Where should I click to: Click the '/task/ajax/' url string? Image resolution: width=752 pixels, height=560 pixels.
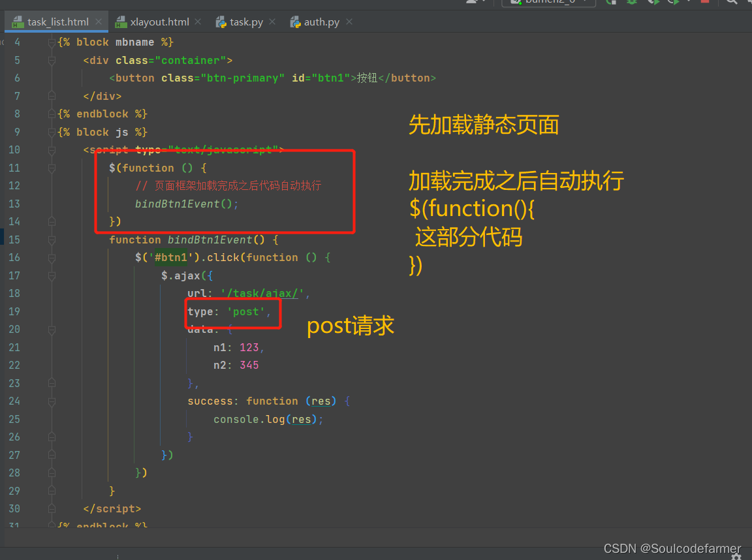coord(262,294)
